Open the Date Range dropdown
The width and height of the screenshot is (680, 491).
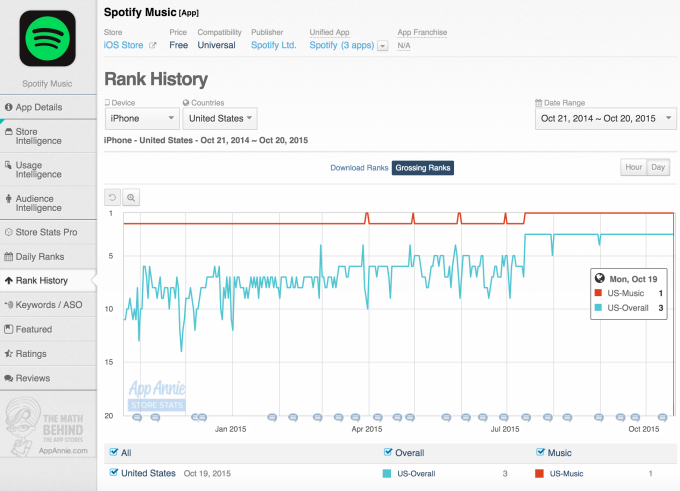click(x=605, y=118)
